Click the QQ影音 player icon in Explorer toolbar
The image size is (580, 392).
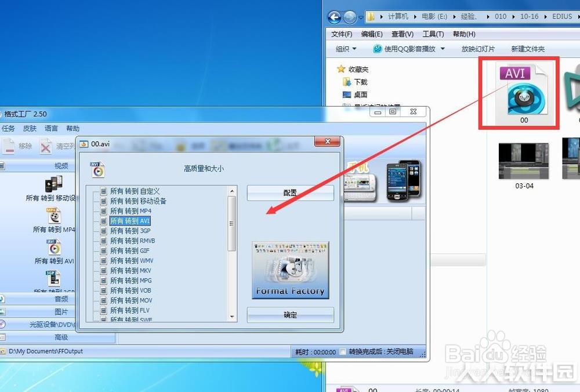378,49
